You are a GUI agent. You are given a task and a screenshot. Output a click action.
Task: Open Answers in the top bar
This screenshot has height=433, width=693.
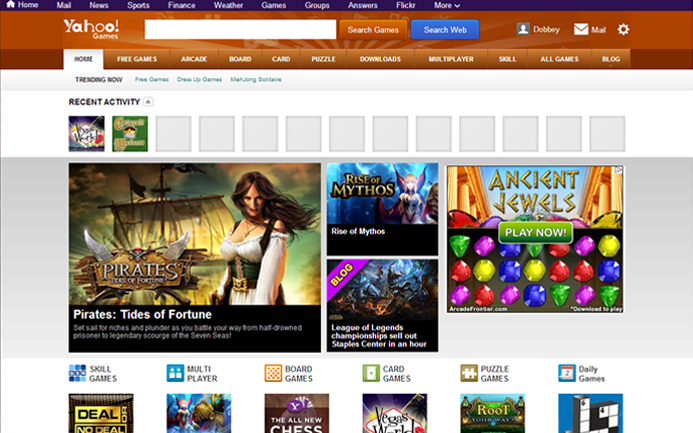pyautogui.click(x=363, y=5)
